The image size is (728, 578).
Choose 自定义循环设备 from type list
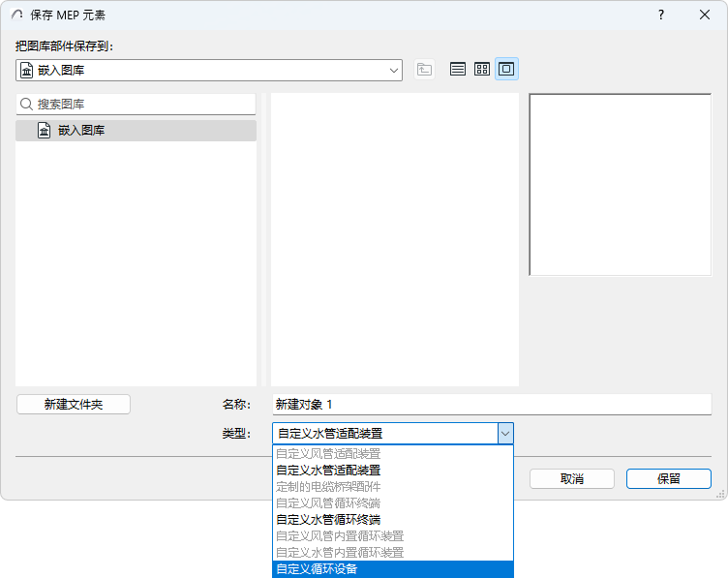pos(393,568)
